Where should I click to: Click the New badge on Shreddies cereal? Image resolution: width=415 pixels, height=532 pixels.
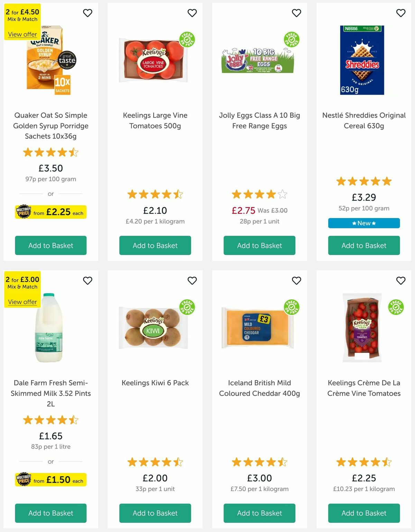(363, 223)
